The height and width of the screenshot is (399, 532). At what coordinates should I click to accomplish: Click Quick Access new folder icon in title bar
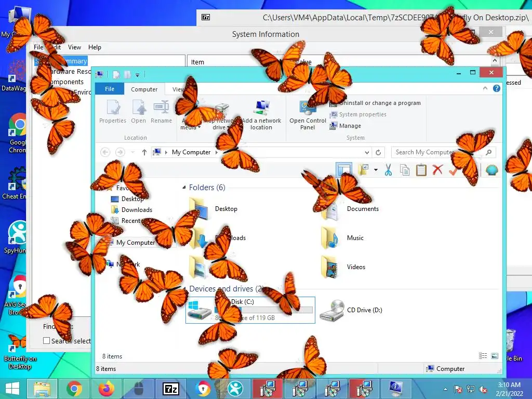[127, 75]
